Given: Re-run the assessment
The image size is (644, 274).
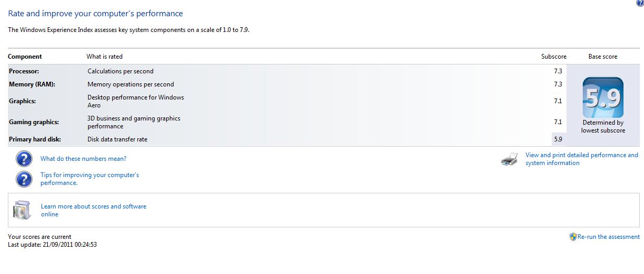Looking at the screenshot, I should 608,237.
